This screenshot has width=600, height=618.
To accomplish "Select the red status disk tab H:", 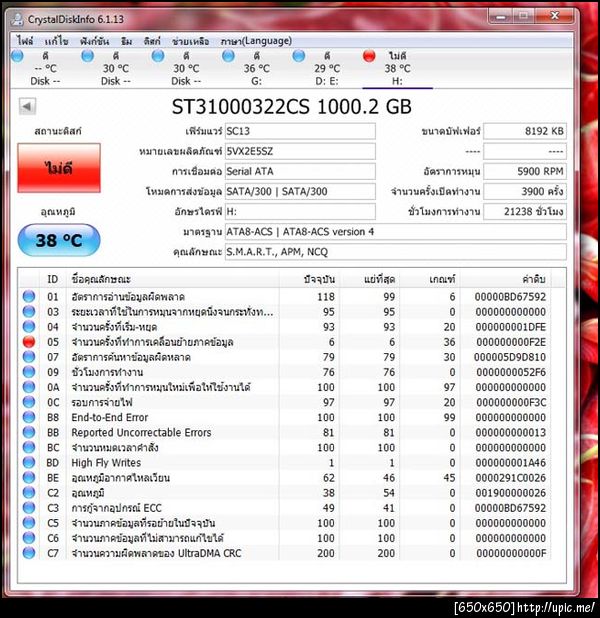I will tap(397, 68).
